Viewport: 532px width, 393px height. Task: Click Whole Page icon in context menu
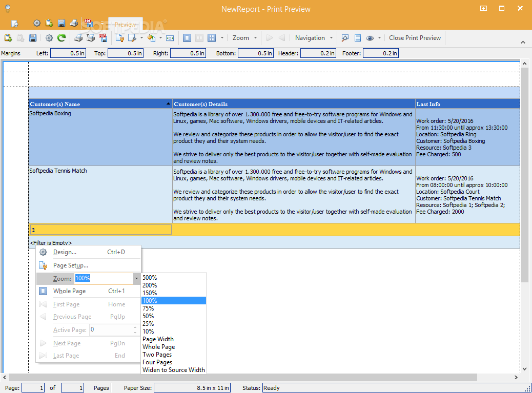(43, 291)
